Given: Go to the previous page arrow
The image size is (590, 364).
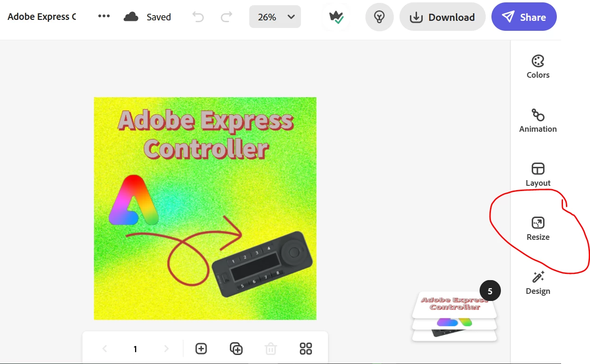Looking at the screenshot, I should pyautogui.click(x=105, y=349).
